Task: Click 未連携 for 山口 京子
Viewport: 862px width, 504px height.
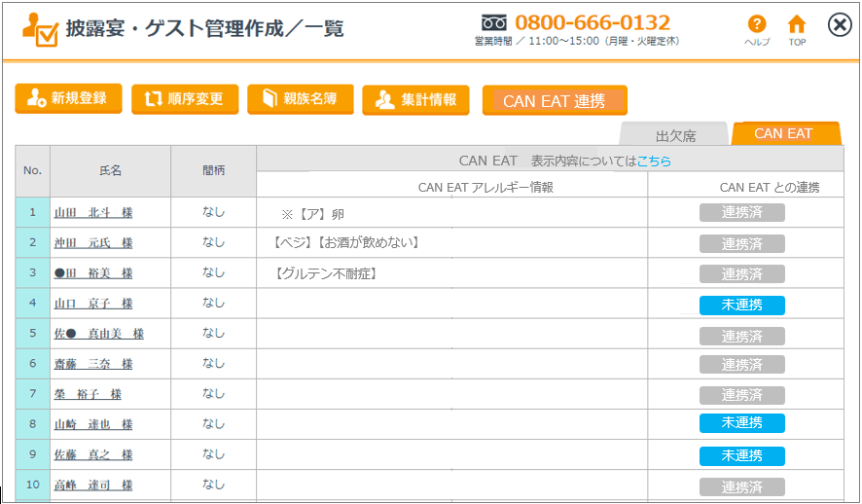Action: coord(741,306)
